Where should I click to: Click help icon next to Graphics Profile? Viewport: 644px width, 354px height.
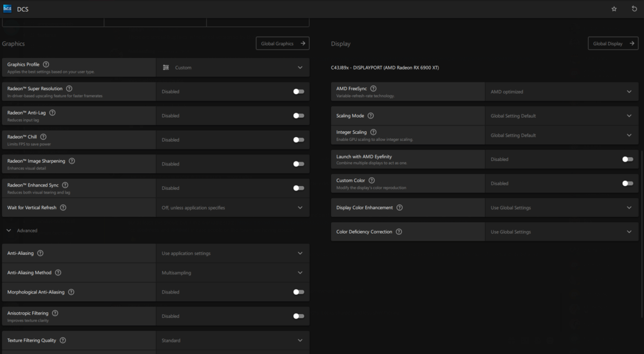point(46,64)
